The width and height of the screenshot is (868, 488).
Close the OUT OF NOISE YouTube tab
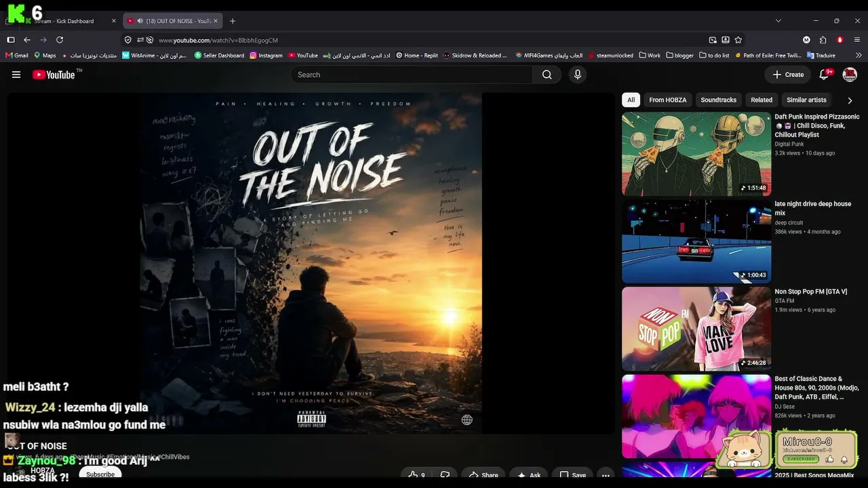click(x=216, y=21)
